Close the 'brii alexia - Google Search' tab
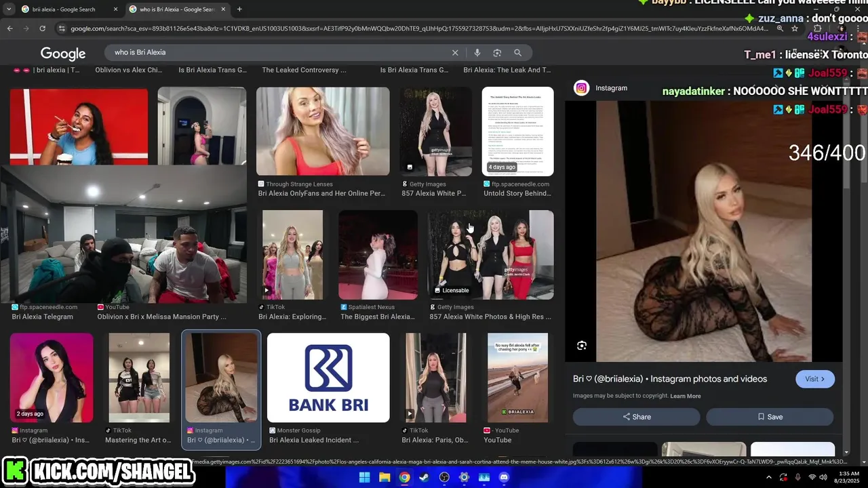Image resolution: width=868 pixels, height=488 pixels. click(x=115, y=9)
